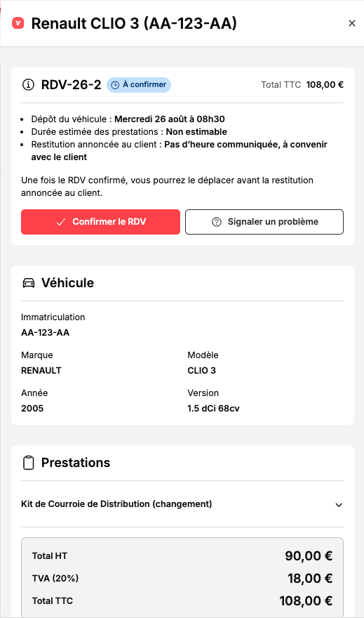Click the Prestations section heading
Screen dimensions: 364x618
76,462
